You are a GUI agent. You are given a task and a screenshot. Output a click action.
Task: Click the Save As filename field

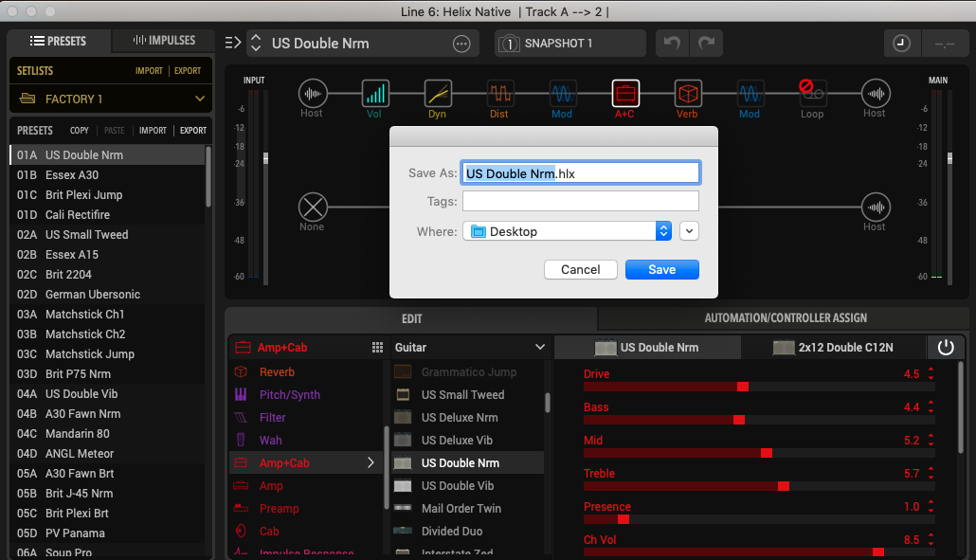581,173
